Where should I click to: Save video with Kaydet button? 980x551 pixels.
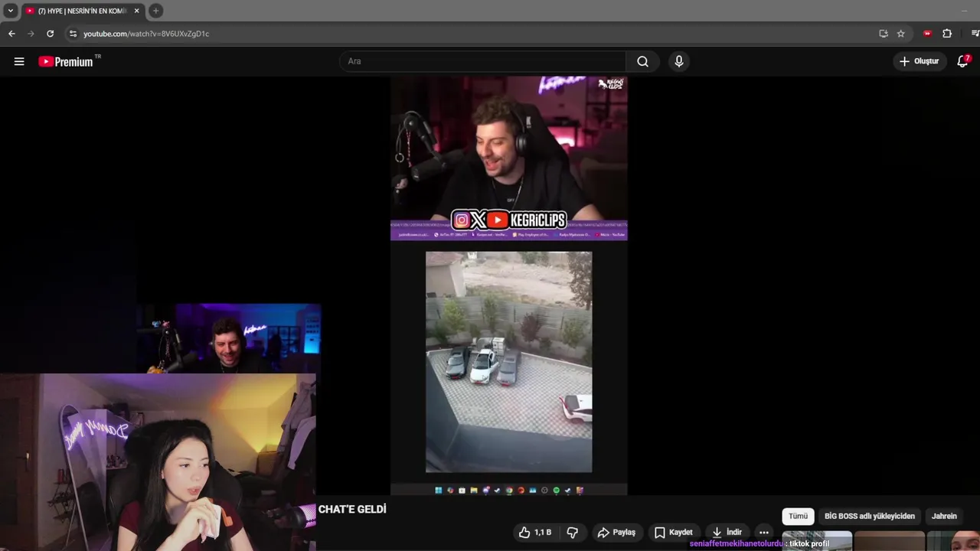[673, 532]
